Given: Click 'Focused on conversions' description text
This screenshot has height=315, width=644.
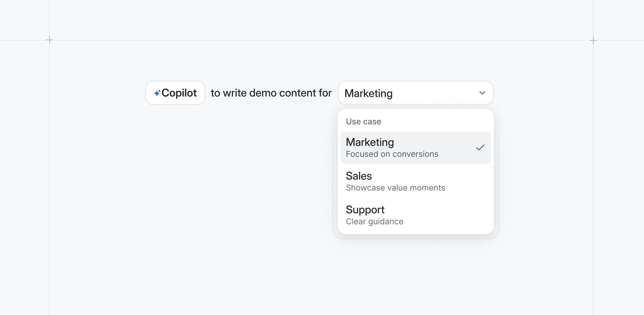Looking at the screenshot, I should coord(392,154).
